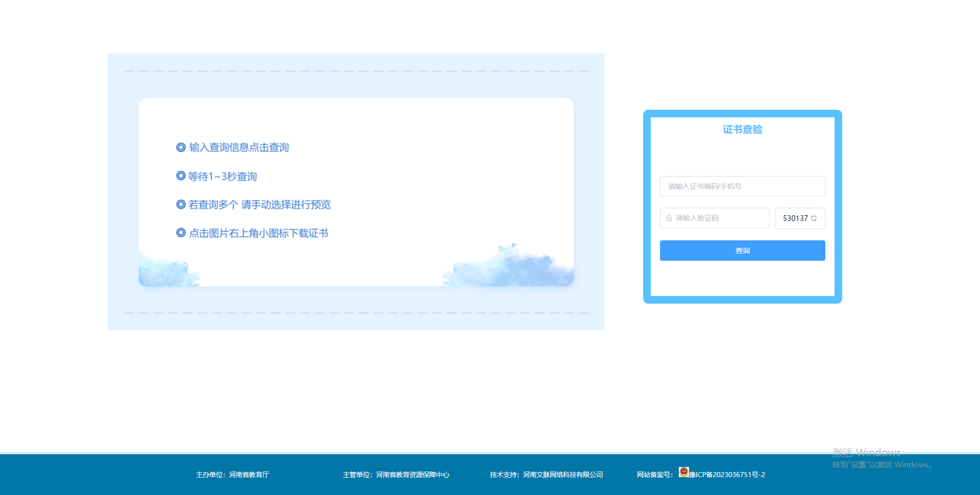Focus the 请输入验证码 captcha input field

[720, 218]
